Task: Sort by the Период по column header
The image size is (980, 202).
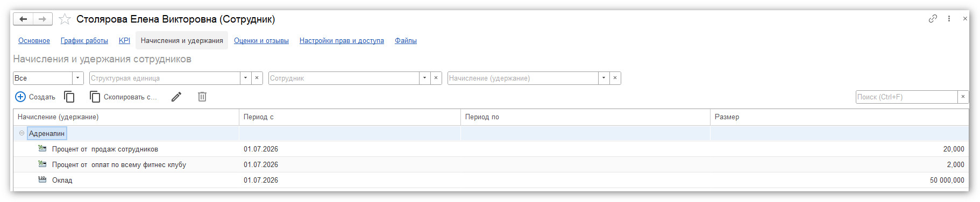Action: (585, 117)
